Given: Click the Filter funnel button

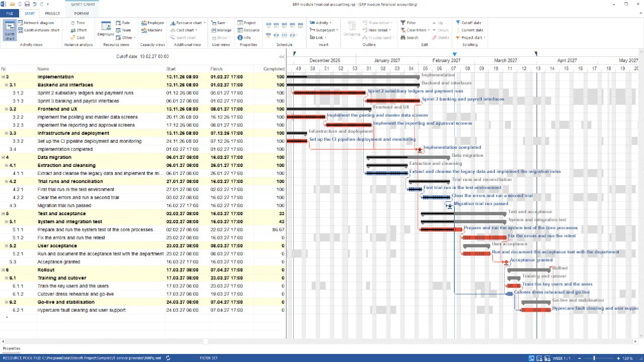Looking at the screenshot, I should [408, 23].
